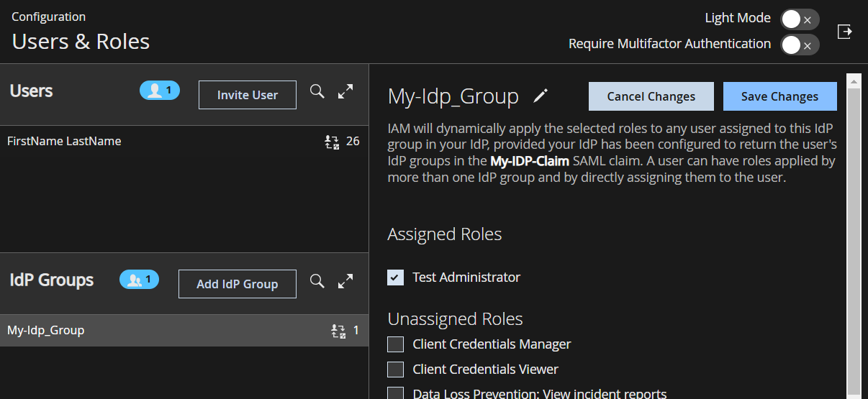Check Data Loss Prevention: View incident reports
Viewport: 868px width, 399px height.
(395, 393)
